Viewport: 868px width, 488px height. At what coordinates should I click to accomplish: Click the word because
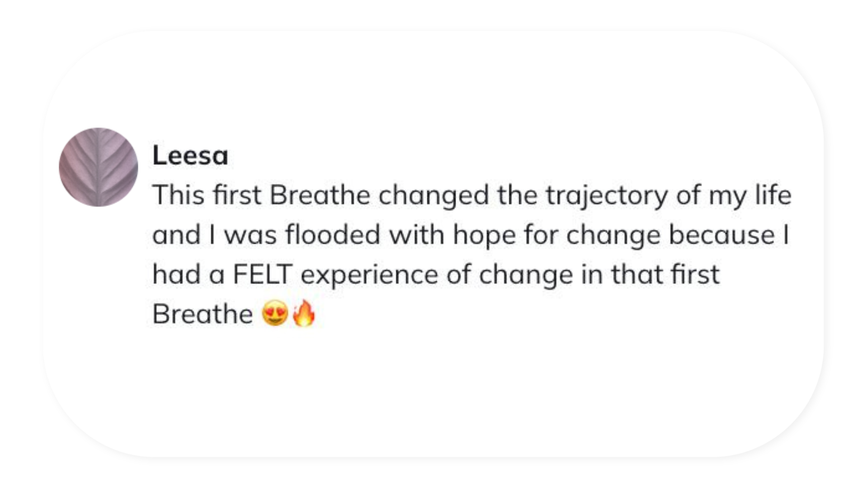tap(722, 235)
